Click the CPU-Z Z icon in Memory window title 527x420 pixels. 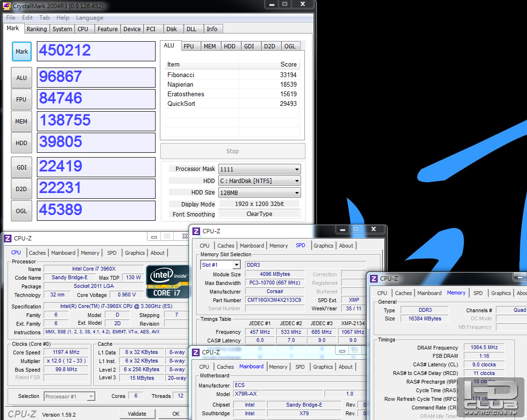coord(374,278)
